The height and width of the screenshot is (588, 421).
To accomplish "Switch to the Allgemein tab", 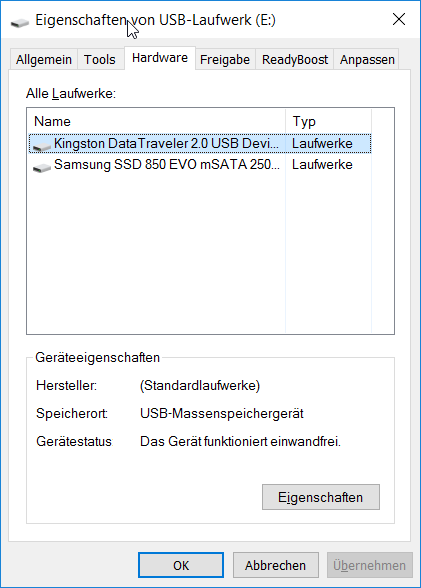I will [44, 60].
